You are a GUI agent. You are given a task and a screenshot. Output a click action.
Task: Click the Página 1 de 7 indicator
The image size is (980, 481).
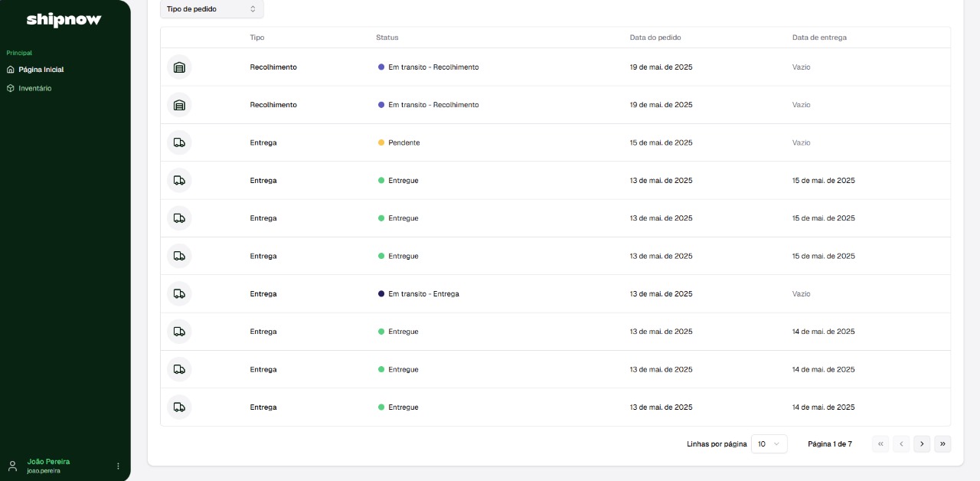point(830,444)
